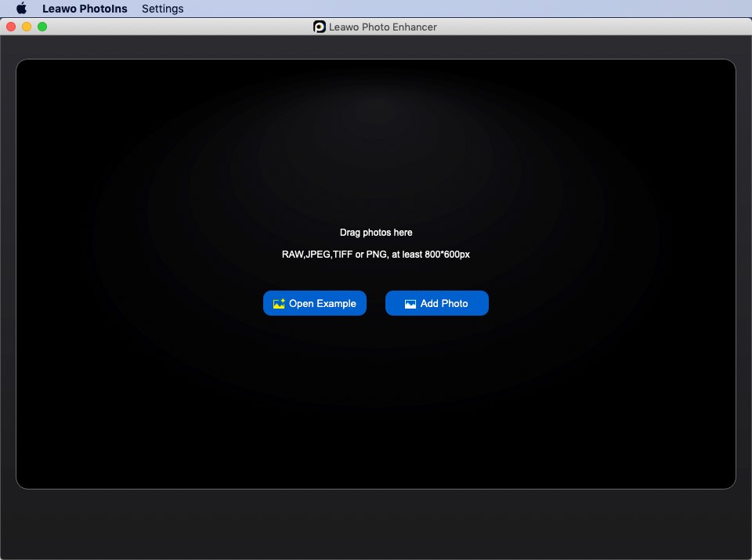
Task: Open the Leawo PhotoIns menu
Action: 85,9
